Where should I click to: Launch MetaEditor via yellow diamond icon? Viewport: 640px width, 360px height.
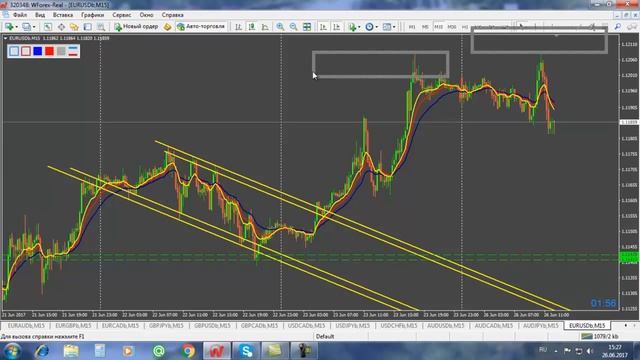(167, 27)
